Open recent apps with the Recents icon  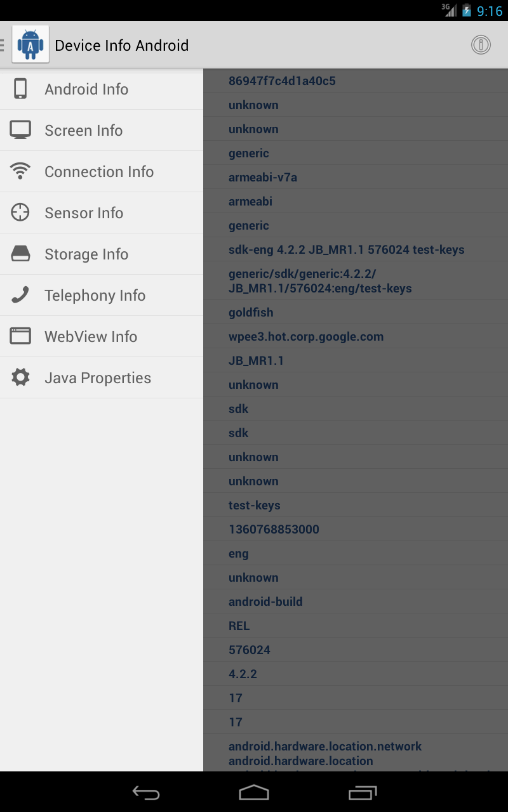[x=363, y=792]
